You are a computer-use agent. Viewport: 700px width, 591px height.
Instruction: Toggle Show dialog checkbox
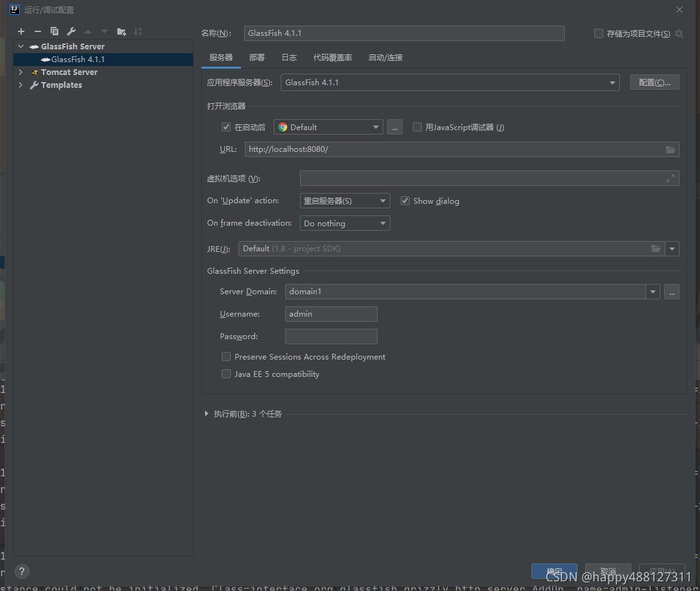click(x=405, y=201)
